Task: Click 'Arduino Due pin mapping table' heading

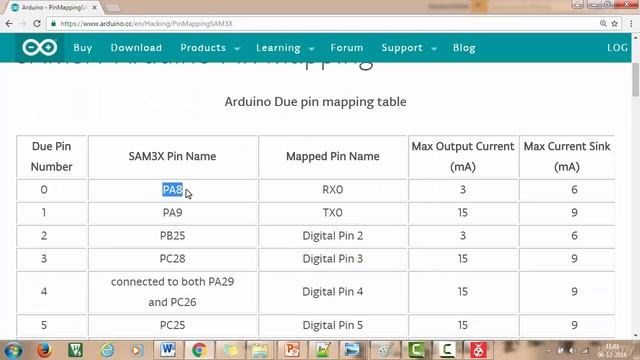Action: pos(316,102)
